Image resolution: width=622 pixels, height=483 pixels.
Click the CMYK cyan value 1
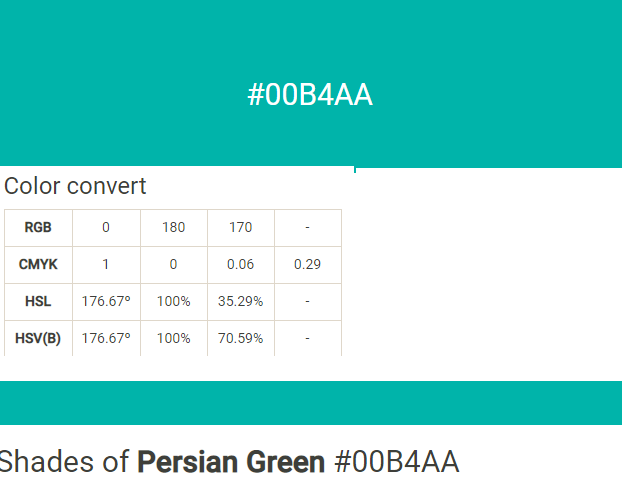106,264
